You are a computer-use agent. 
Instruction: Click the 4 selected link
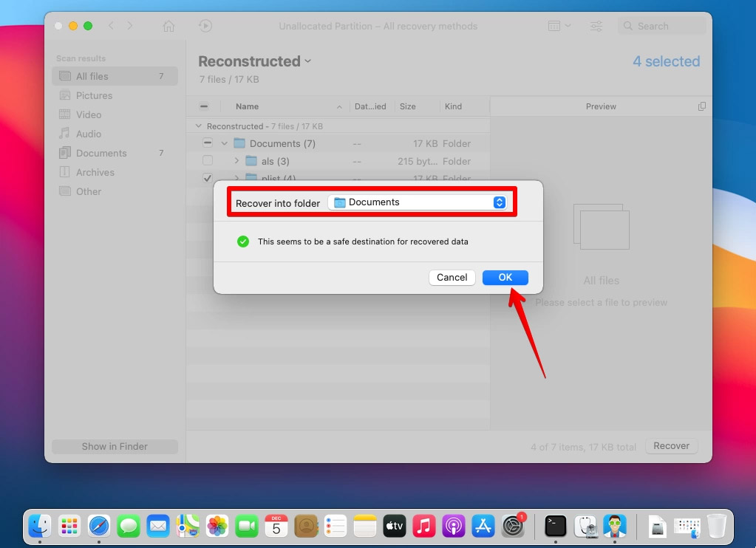[667, 61]
